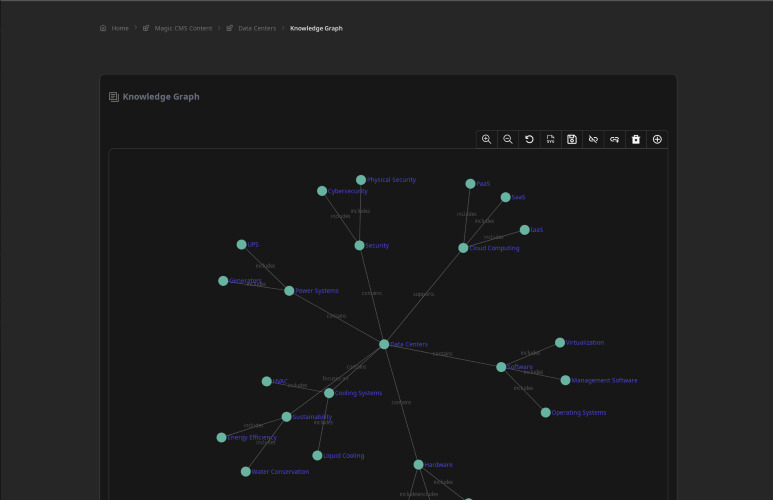Select the UPS node

pos(242,245)
